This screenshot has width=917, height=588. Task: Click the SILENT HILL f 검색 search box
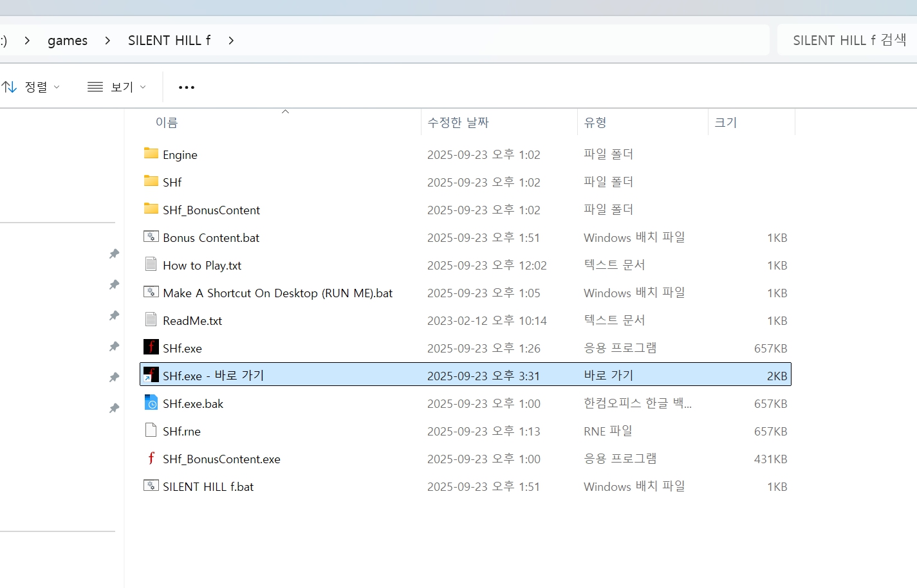(848, 41)
